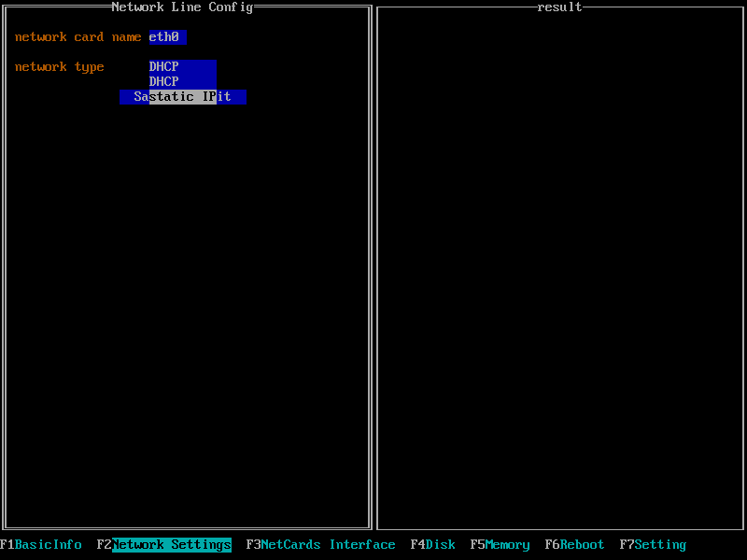Open the F7 Setting menu item
The image size is (747, 560).
click(x=653, y=545)
